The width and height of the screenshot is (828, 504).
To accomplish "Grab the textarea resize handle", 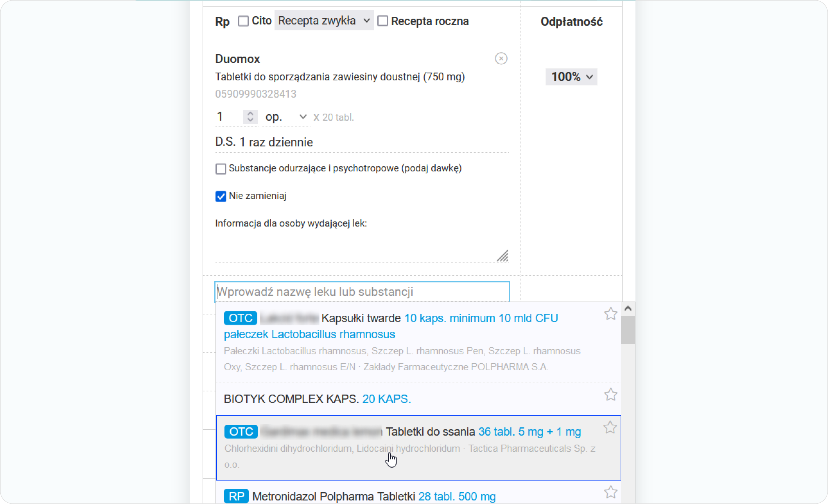I will [503, 256].
